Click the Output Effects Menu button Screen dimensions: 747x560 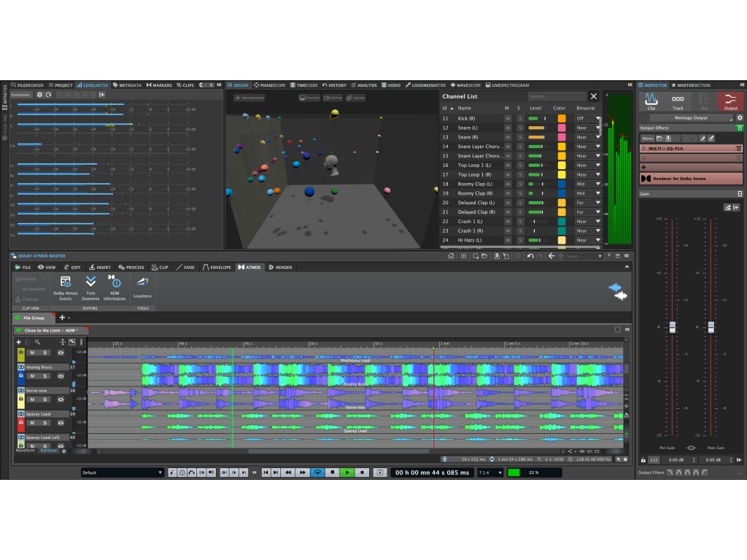647,138
